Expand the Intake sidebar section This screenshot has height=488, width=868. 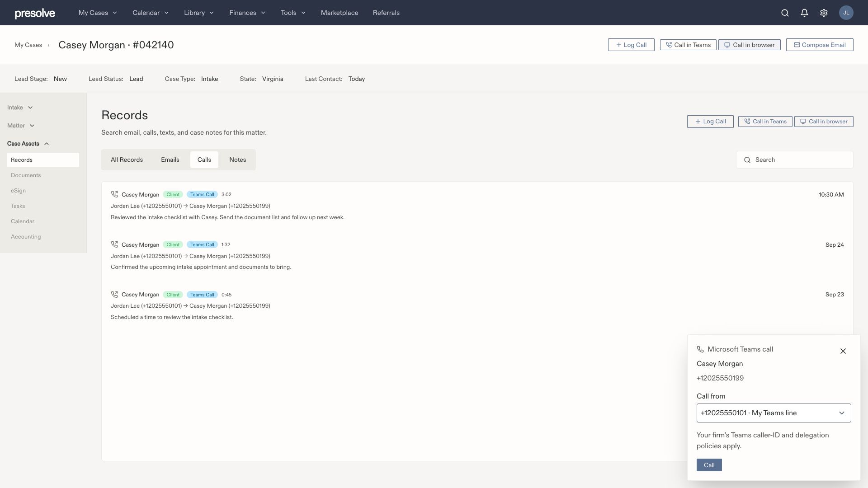point(20,108)
